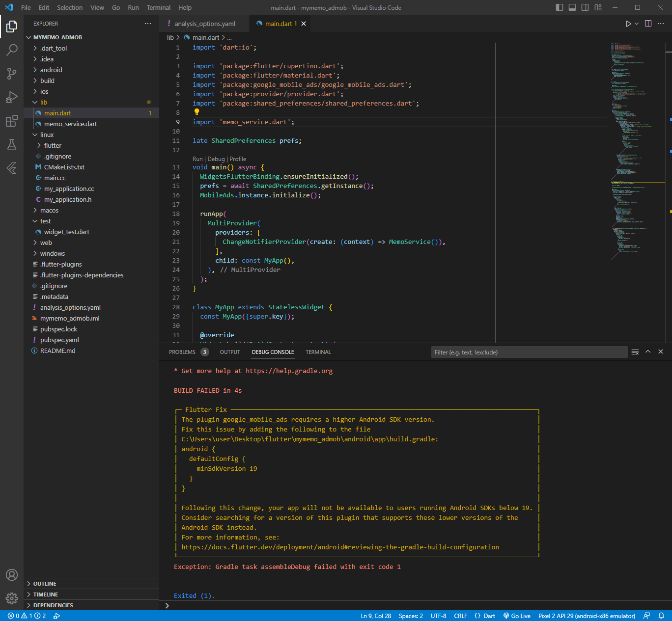The width and height of the screenshot is (672, 621).
Task: Expand the OUTLINE section
Action: coord(91,584)
